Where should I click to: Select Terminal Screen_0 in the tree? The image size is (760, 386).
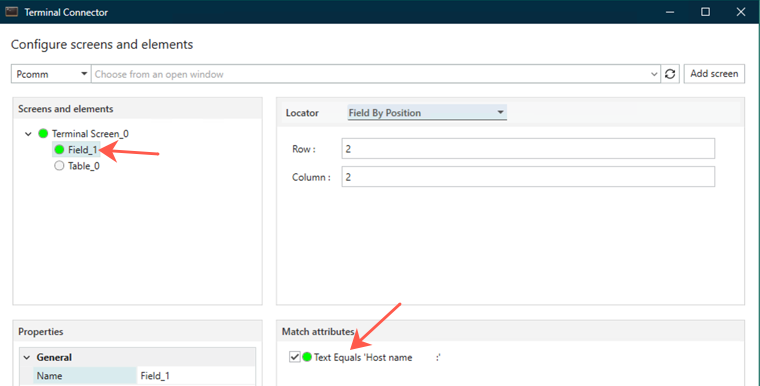click(90, 133)
